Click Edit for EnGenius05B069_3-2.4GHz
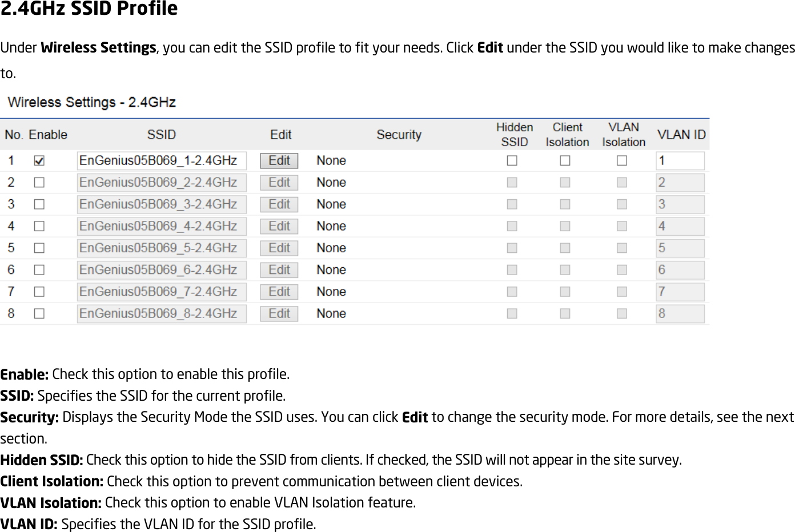Image resolution: width=795 pixels, height=532 pixels. pyautogui.click(x=279, y=204)
